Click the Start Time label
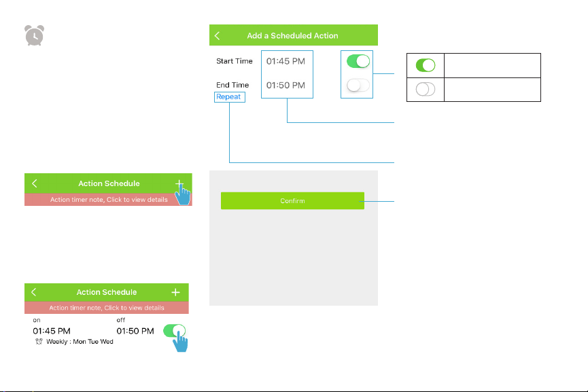The width and height of the screenshot is (588, 392). click(235, 61)
